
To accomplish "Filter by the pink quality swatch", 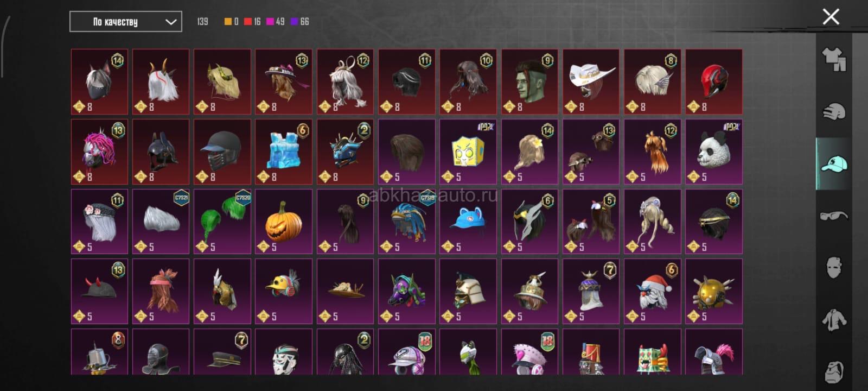I will tap(270, 22).
